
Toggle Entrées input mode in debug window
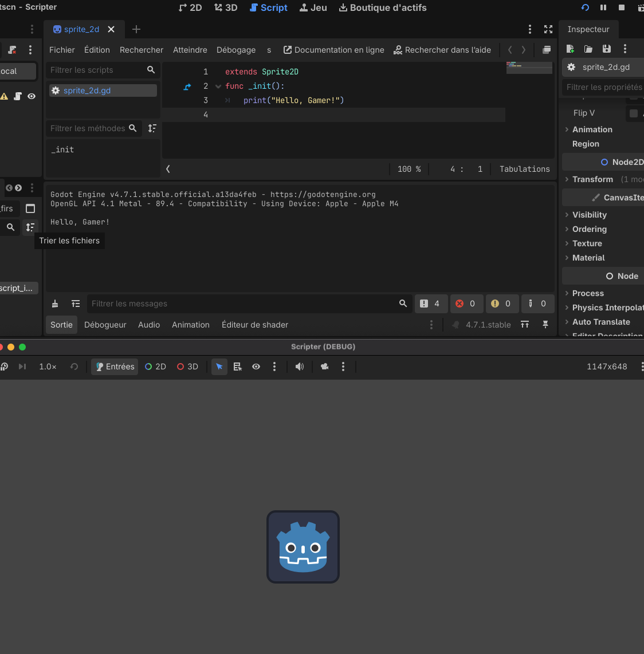pyautogui.click(x=115, y=367)
